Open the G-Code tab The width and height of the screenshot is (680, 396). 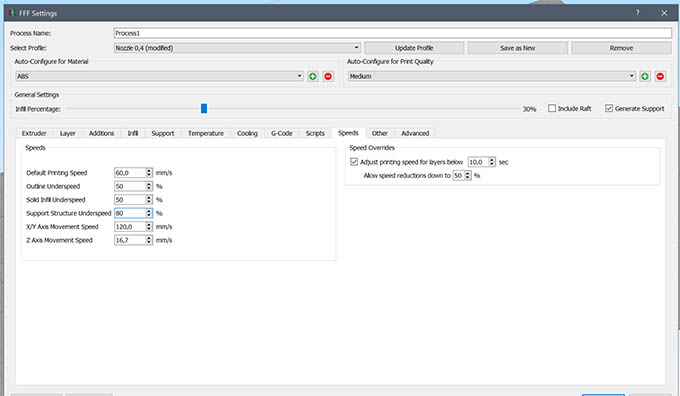[282, 133]
